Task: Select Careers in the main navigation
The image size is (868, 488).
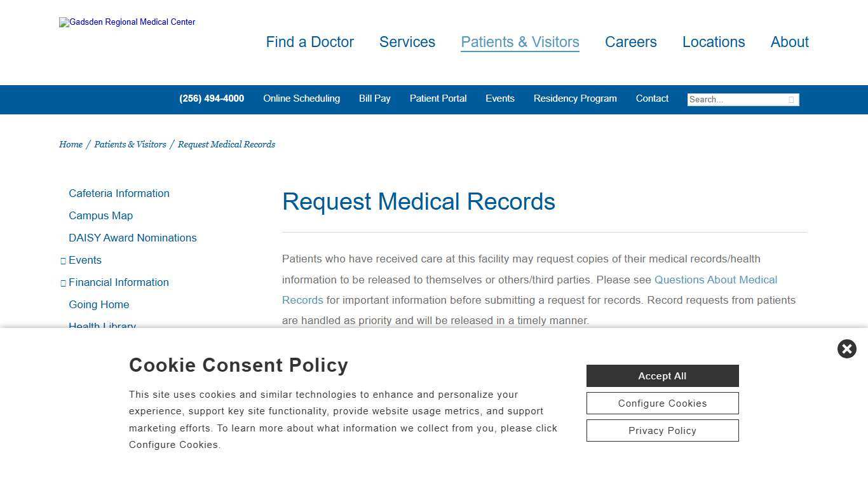Action: 630,42
